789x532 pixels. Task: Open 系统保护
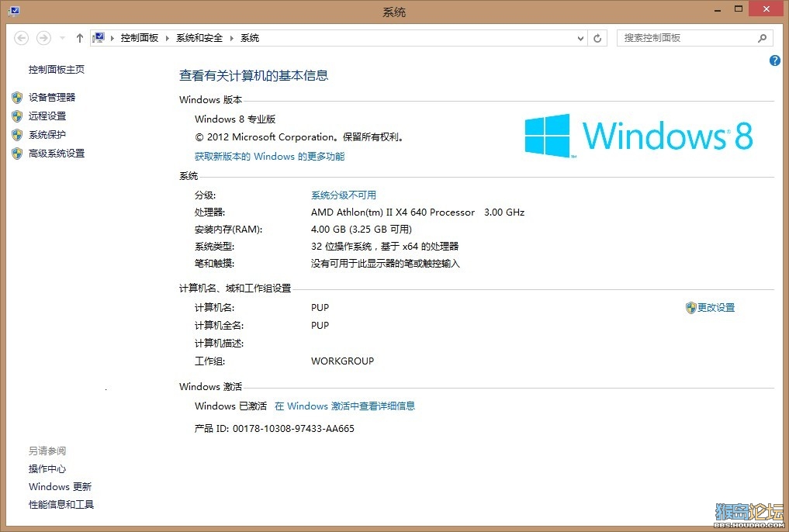click(x=47, y=135)
